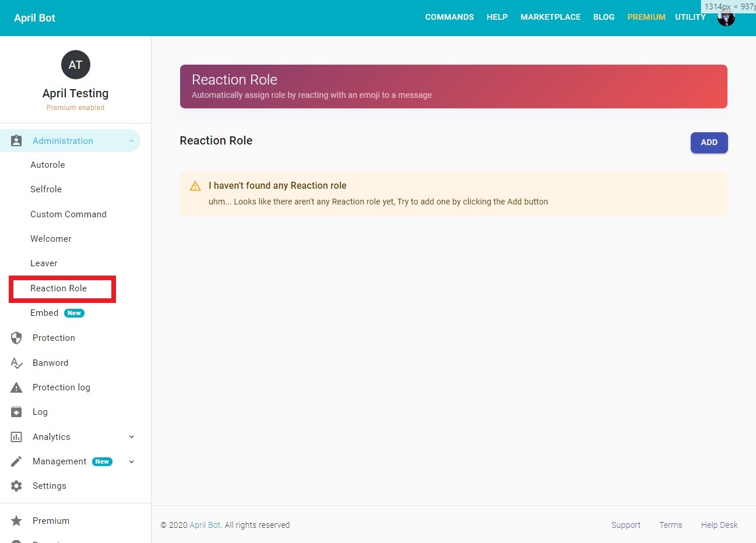
Task: Open Settings in the sidebar
Action: coord(50,486)
